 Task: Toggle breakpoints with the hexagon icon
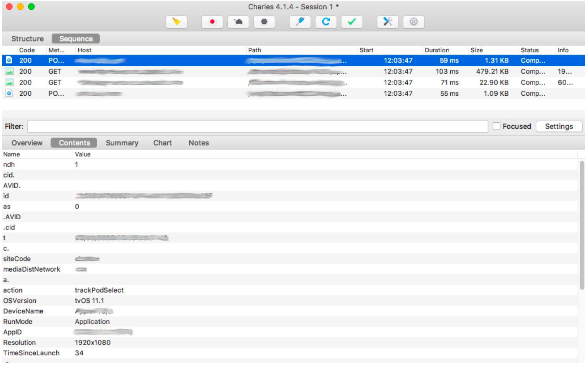(x=264, y=22)
